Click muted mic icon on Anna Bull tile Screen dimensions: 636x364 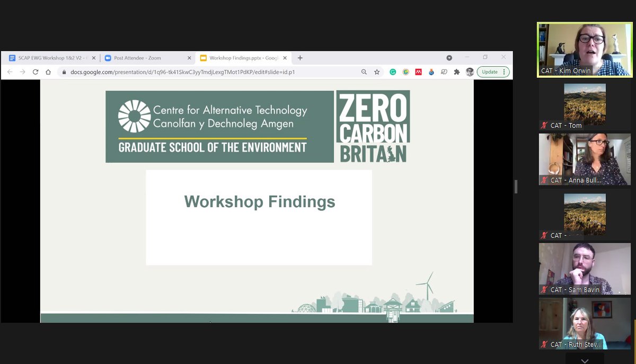tap(544, 180)
